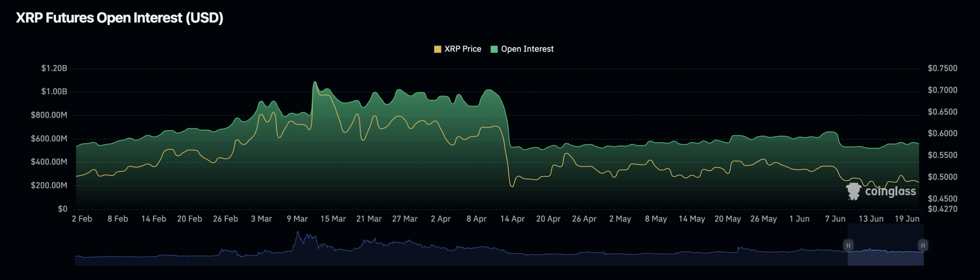Click the $0.7500 right axis label
Viewport: 980px width, 280px height.
click(x=942, y=68)
